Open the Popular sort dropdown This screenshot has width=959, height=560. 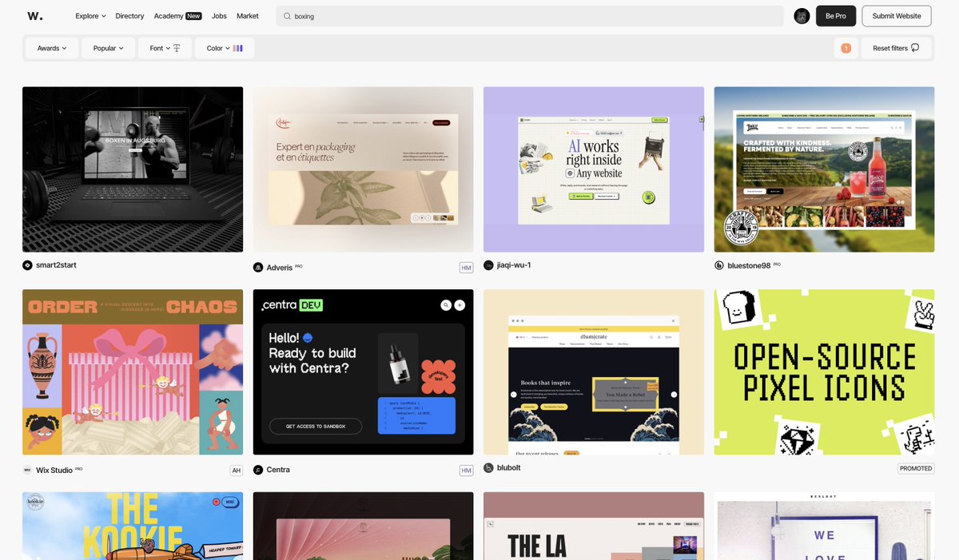tap(109, 48)
